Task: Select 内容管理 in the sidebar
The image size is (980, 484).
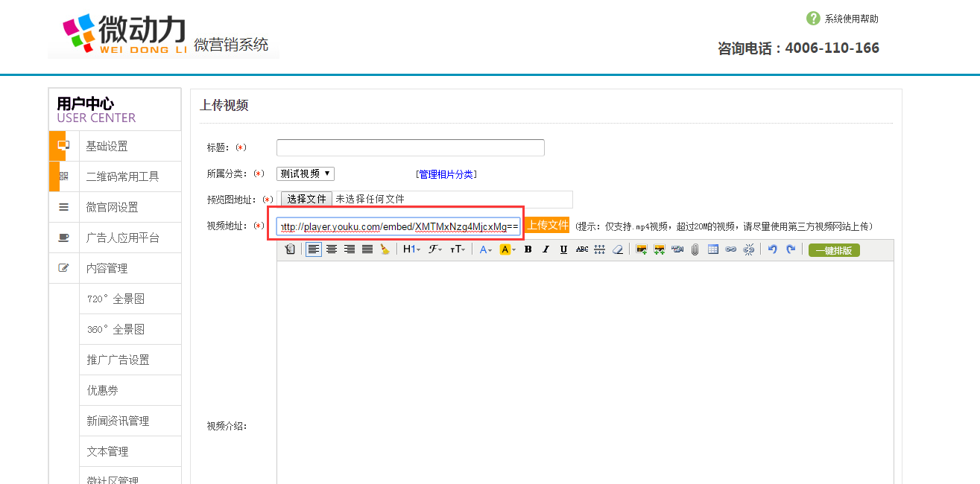Action: coord(107,268)
